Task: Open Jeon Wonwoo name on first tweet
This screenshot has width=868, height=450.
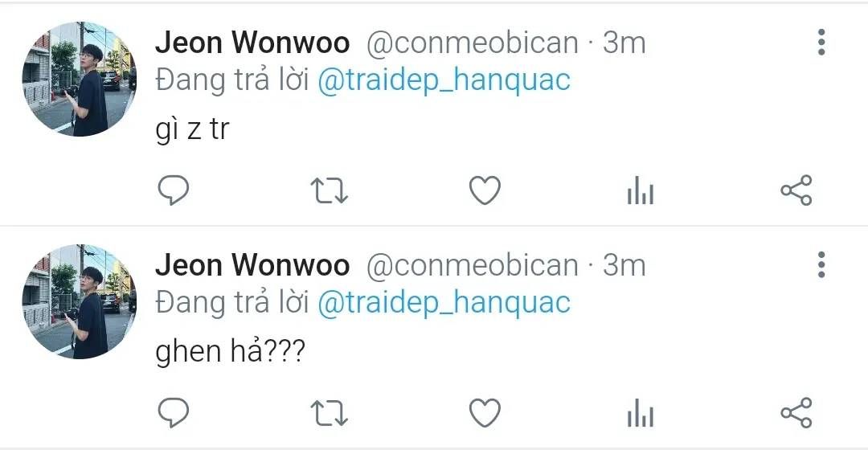Action: (252, 42)
